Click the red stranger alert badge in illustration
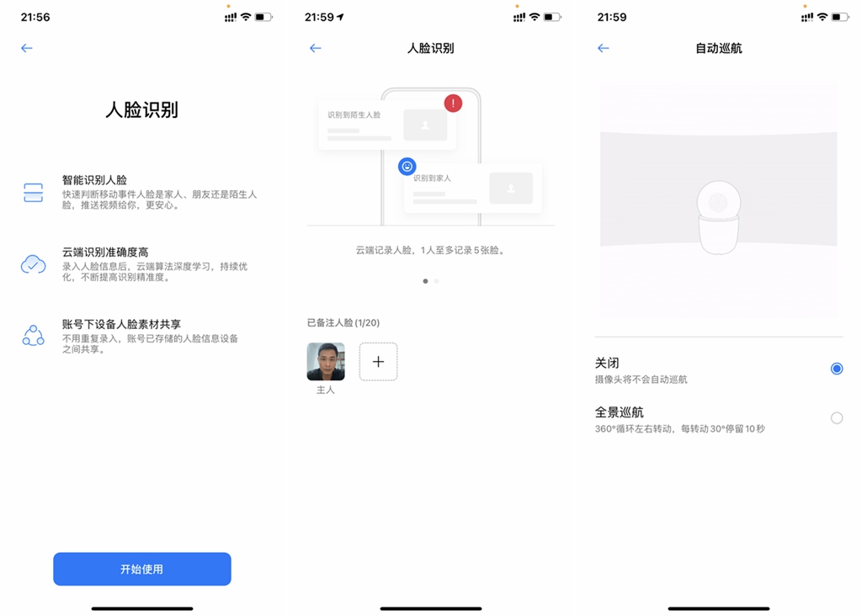Image resolution: width=862 pixels, height=616 pixels. [x=453, y=104]
